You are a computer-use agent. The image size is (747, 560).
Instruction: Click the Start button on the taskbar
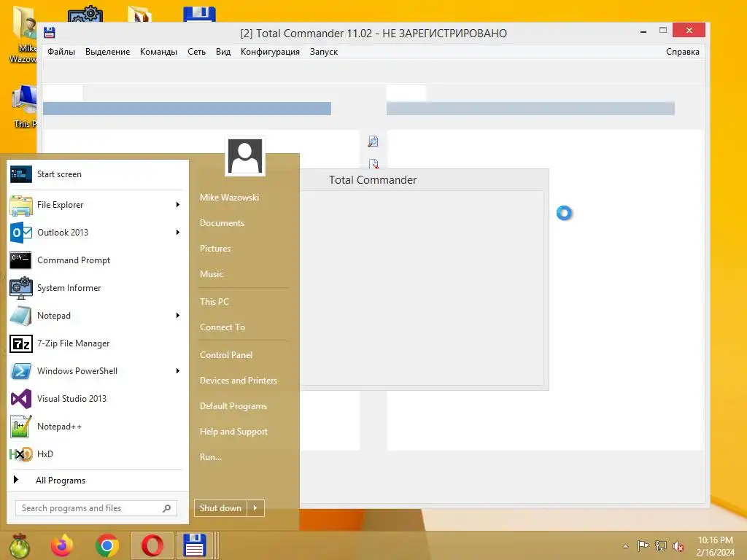pos(20,545)
